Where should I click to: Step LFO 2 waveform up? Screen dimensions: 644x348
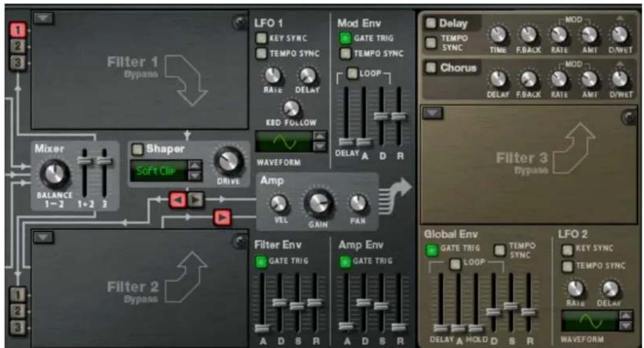pyautogui.click(x=626, y=316)
